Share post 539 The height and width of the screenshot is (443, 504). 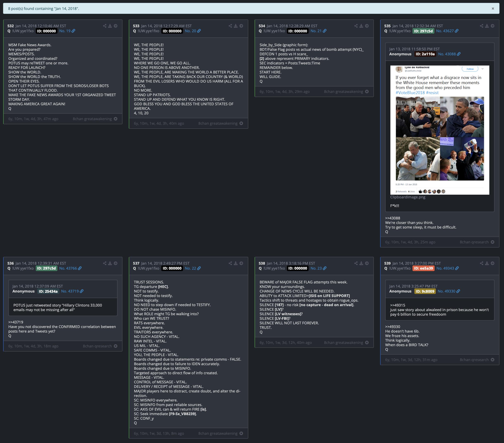click(x=481, y=263)
